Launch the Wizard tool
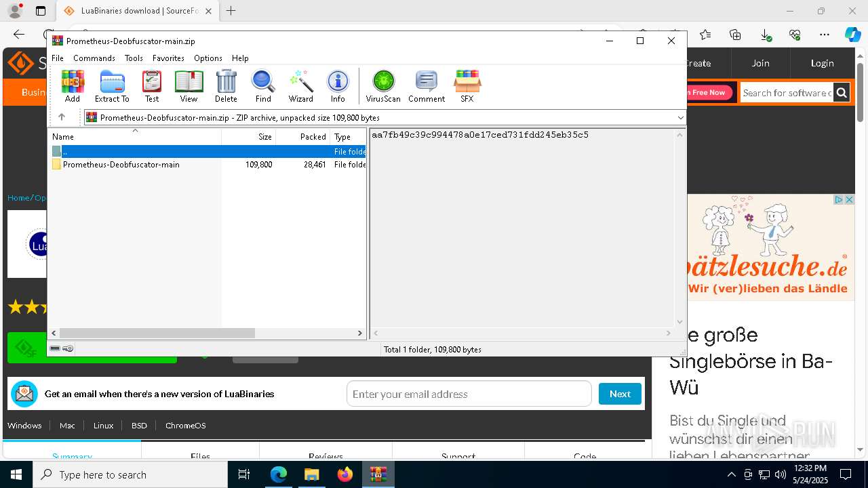 pyautogui.click(x=301, y=86)
